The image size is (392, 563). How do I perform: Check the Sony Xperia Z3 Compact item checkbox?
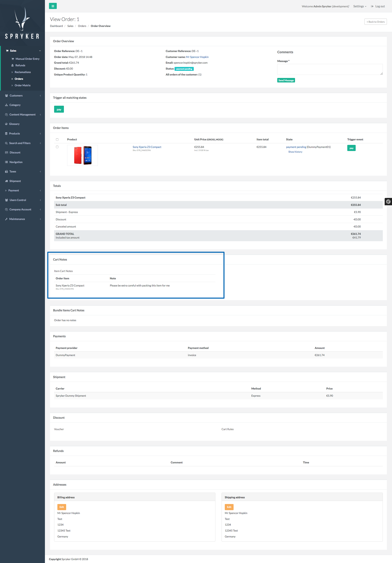57,147
